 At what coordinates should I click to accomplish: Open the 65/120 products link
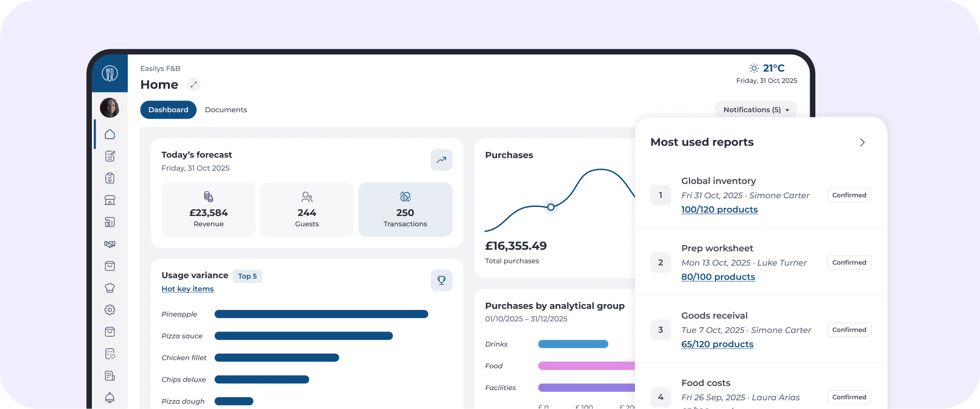coord(717,344)
